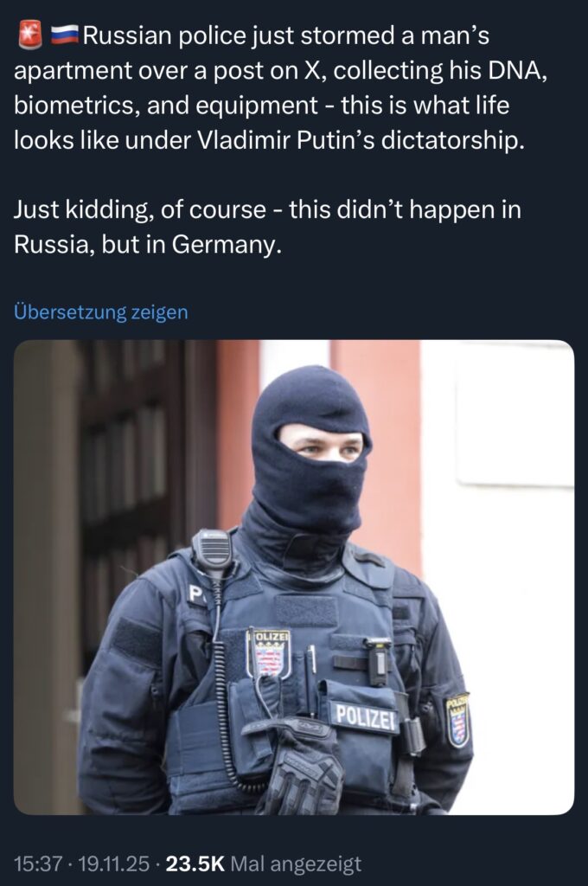Show translation via Übersetzung zeigen
Image resolution: width=588 pixels, height=886 pixels.
[x=100, y=311]
